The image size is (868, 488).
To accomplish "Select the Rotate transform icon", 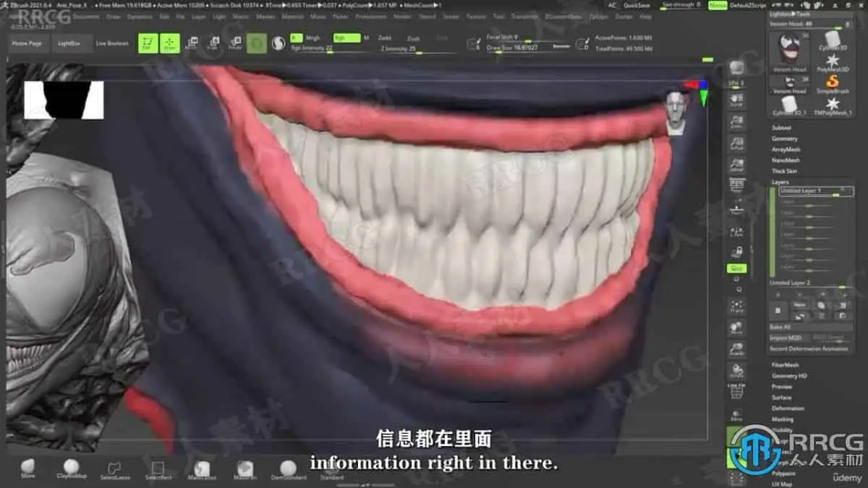I will point(235,43).
